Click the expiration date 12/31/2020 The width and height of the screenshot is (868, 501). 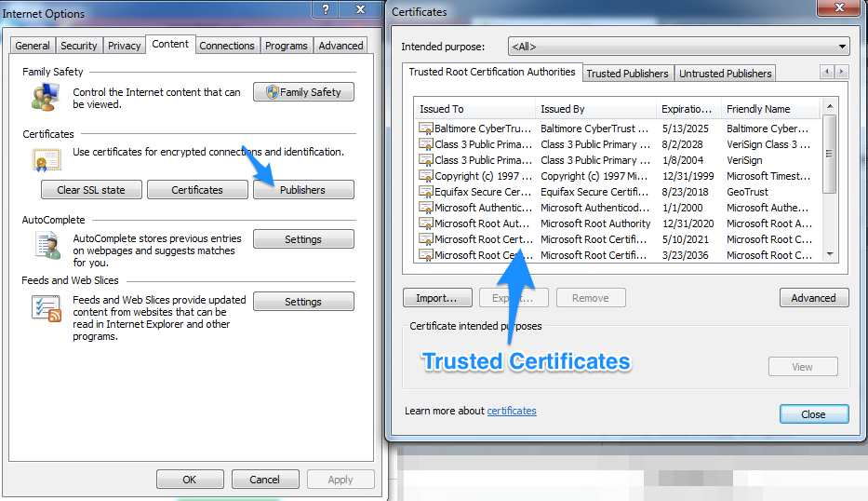[x=688, y=223]
